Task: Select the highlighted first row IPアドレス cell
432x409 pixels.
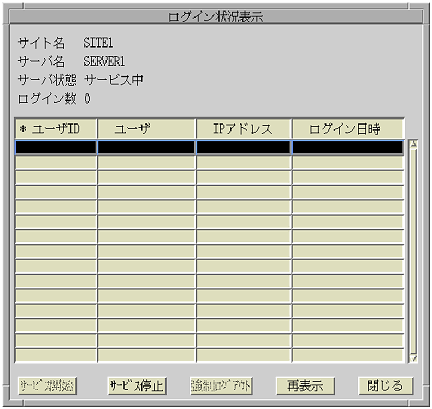Action: 243,147
